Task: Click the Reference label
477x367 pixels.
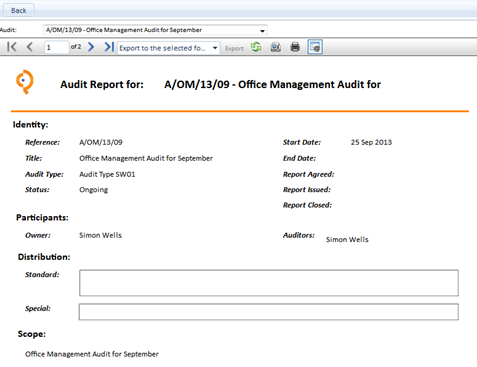Action: [x=42, y=142]
